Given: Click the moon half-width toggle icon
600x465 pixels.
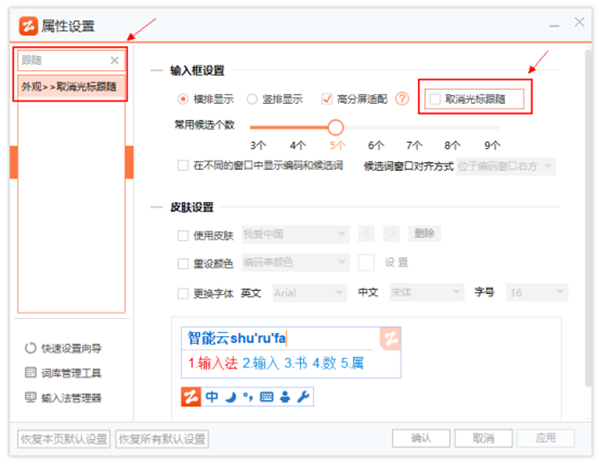Looking at the screenshot, I should (230, 397).
